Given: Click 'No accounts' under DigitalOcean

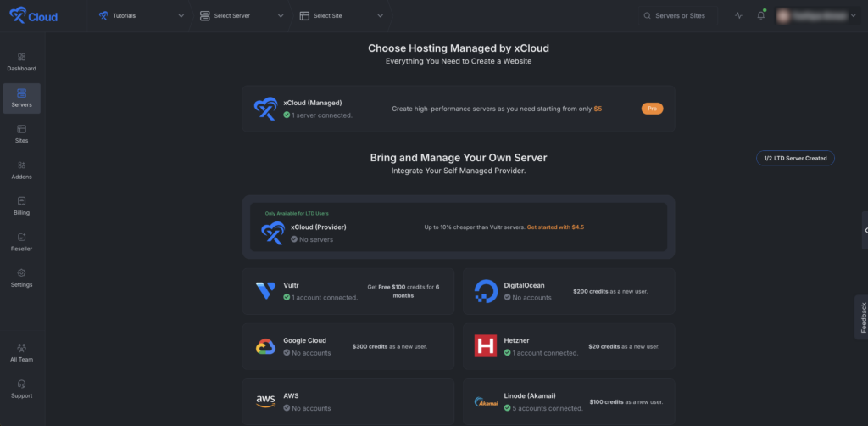Looking at the screenshot, I should click(x=532, y=298).
